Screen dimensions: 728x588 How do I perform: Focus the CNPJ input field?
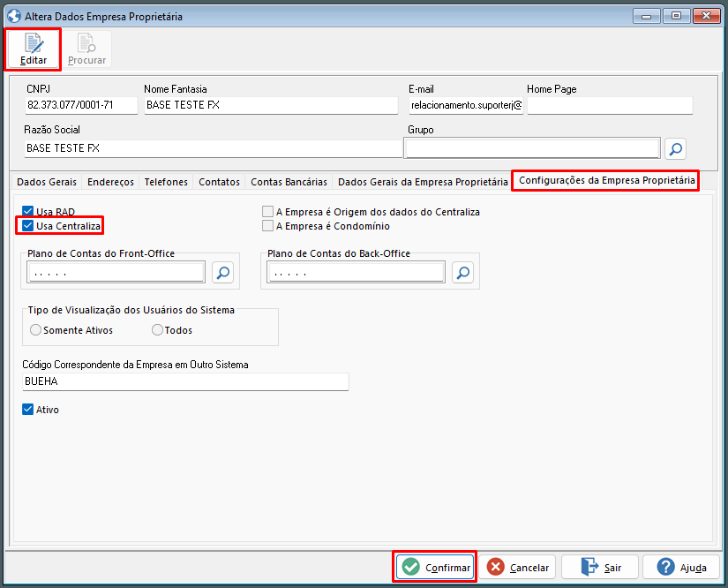click(x=81, y=105)
